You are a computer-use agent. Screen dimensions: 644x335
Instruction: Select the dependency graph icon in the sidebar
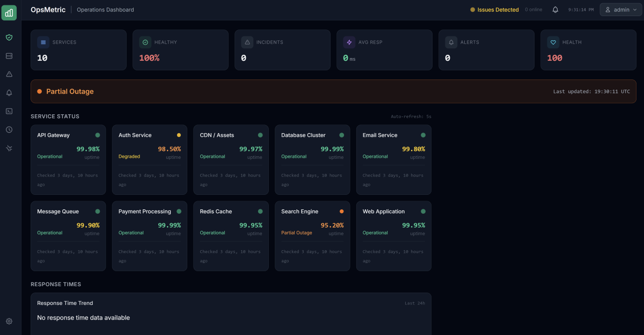9,148
